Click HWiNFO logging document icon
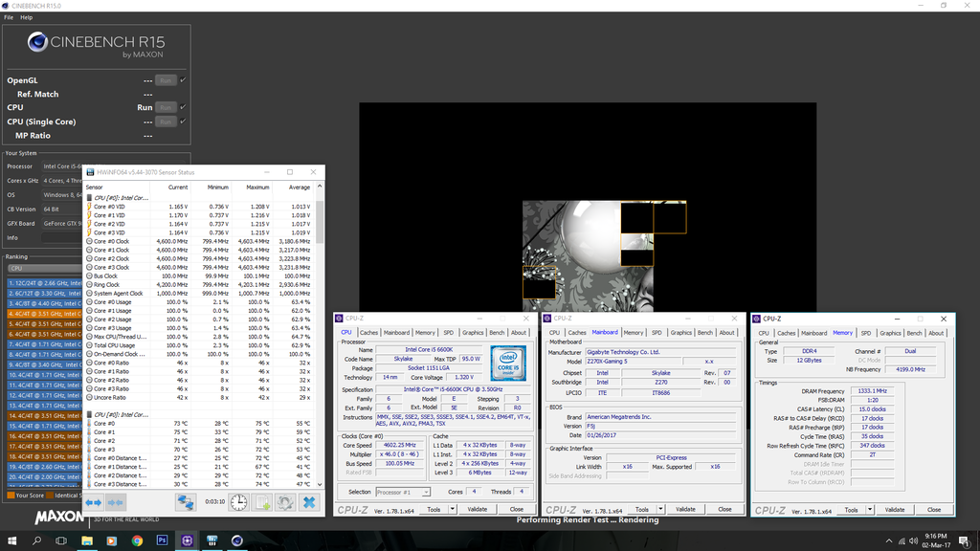 click(x=262, y=502)
